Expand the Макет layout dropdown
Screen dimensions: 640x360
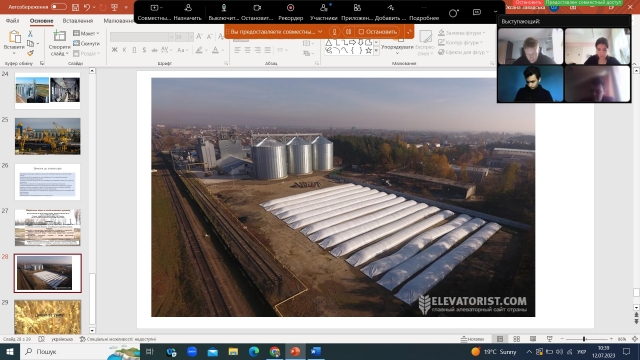tap(87, 33)
